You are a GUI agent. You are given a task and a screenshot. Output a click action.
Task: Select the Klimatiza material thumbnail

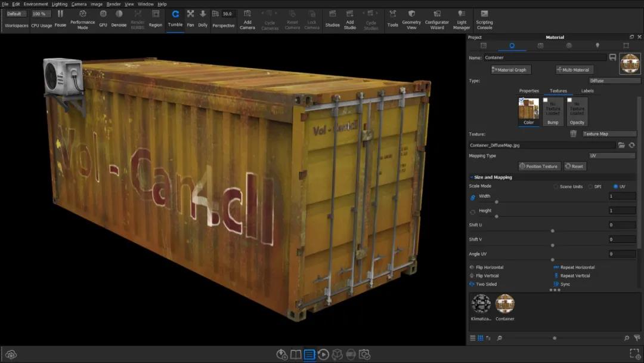click(x=481, y=304)
